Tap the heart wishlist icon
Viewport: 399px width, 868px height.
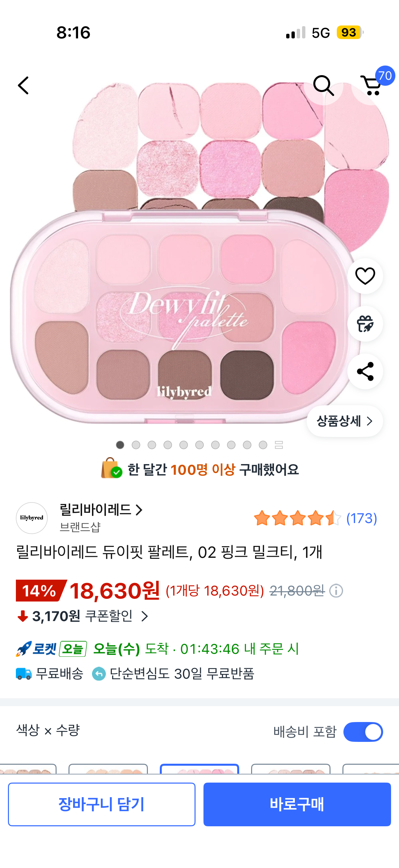[365, 276]
